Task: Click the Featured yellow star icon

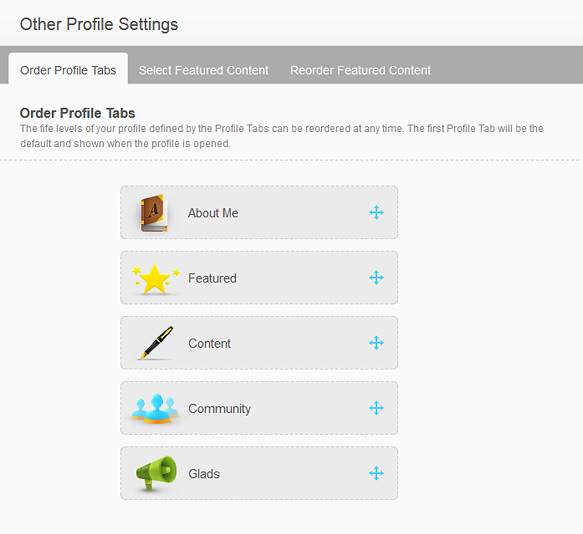Action: [x=155, y=279]
